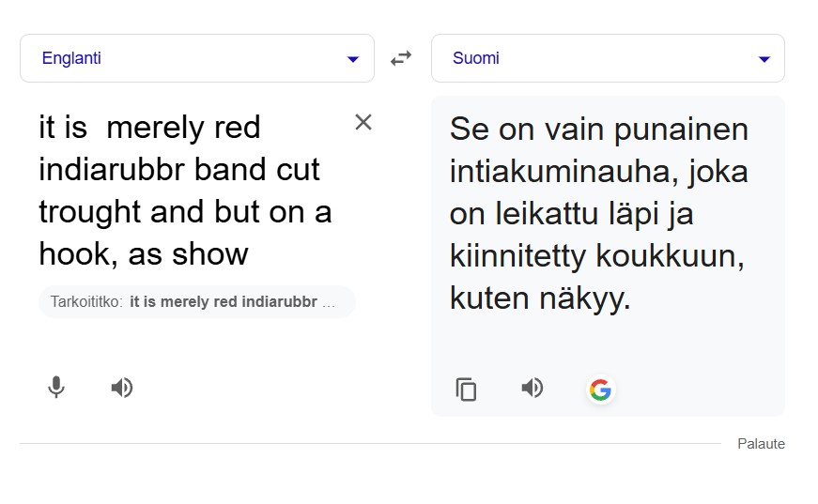
Task: Open target language selector labeled Suomi
Action: coord(476,58)
